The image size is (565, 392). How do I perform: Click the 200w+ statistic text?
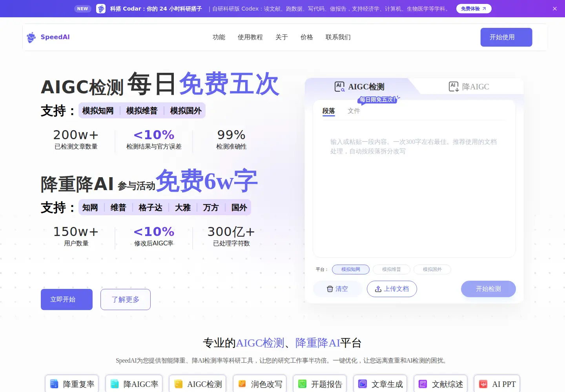click(76, 135)
